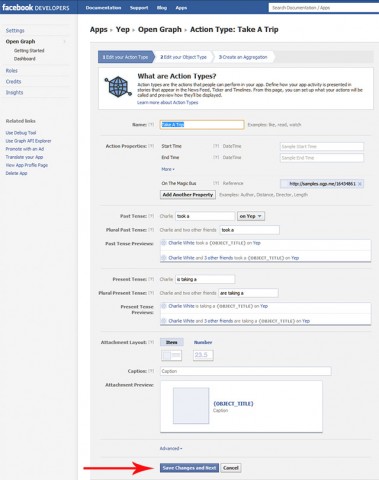This screenshot has width=379, height=480.
Task: Click the help [?] beside On The Magic Bus
Action: 216,183
